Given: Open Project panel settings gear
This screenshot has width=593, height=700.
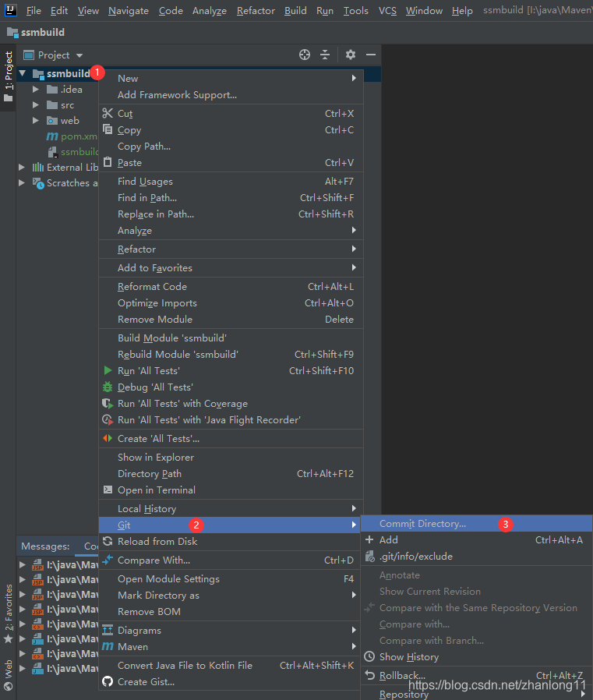Looking at the screenshot, I should pos(350,55).
